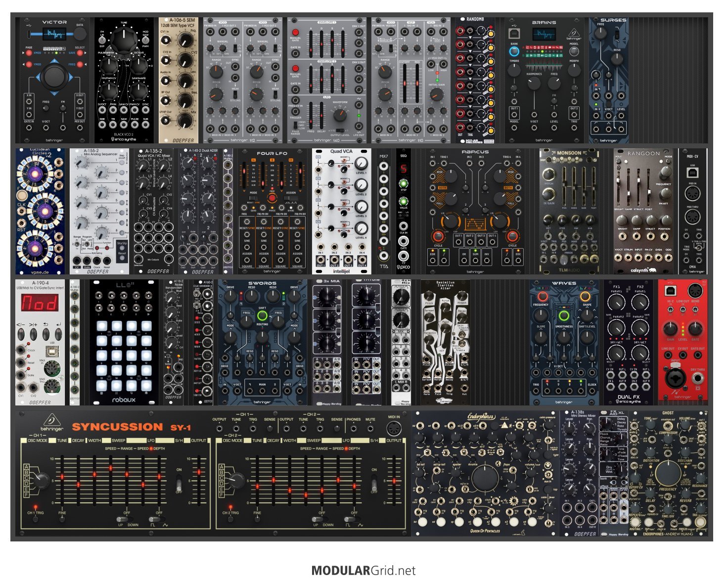Click the Reset button below Sta/Stp on A-155-2
The width and height of the screenshot is (728, 581).
point(122,258)
